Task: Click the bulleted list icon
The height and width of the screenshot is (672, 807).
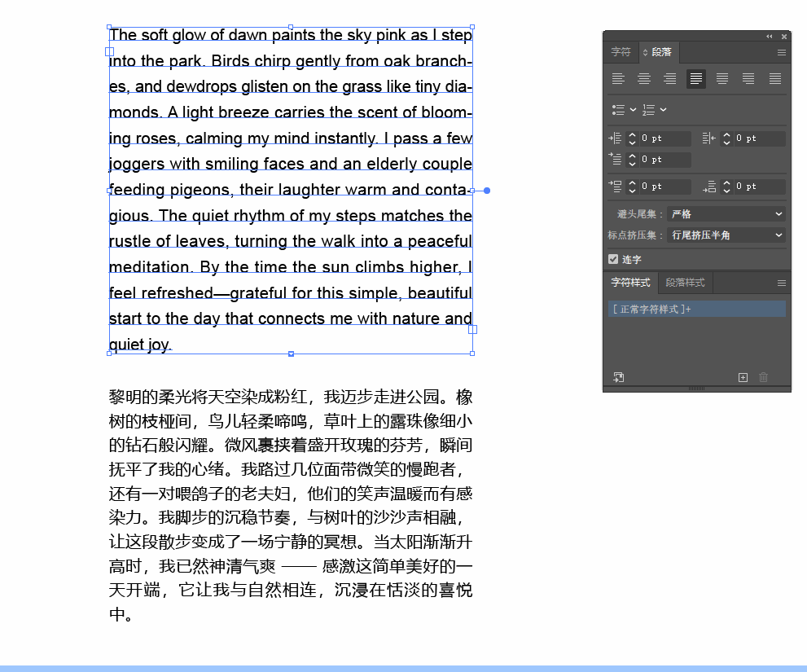Action: click(x=617, y=109)
